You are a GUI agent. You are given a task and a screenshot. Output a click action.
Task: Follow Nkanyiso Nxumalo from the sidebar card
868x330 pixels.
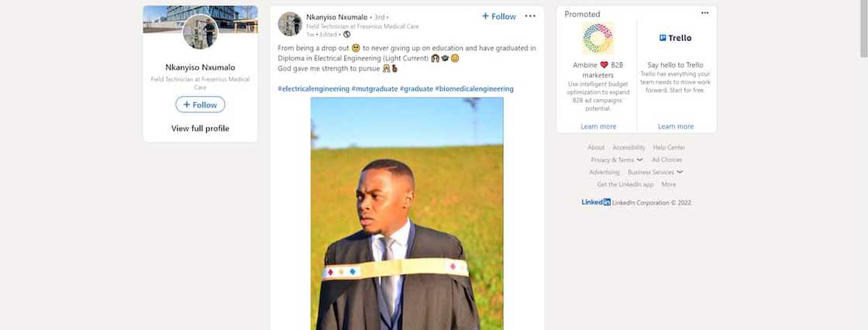pyautogui.click(x=200, y=105)
